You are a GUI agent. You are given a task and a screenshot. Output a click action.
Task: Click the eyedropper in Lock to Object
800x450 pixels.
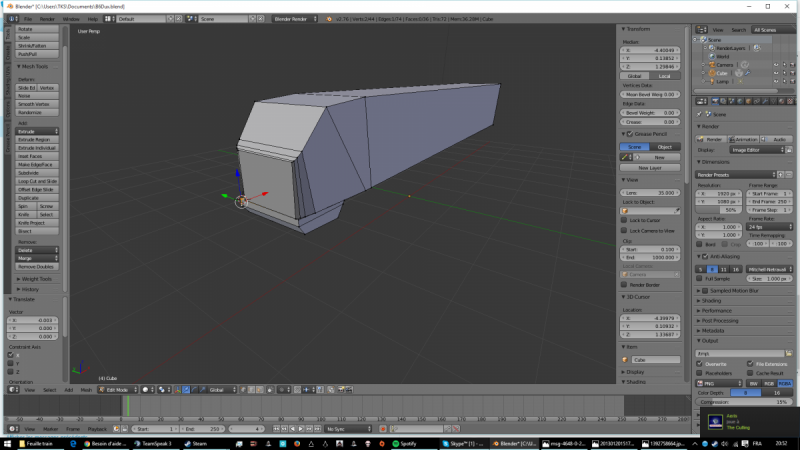(677, 211)
